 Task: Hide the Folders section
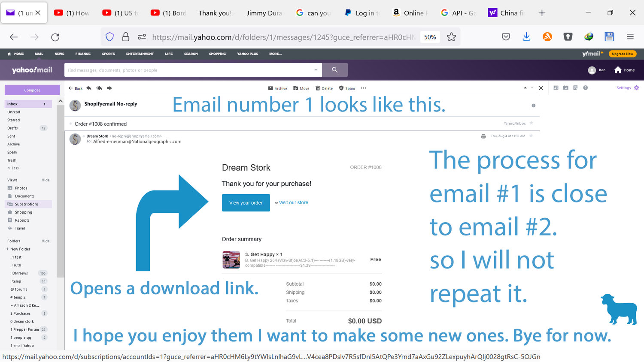pyautogui.click(x=46, y=241)
